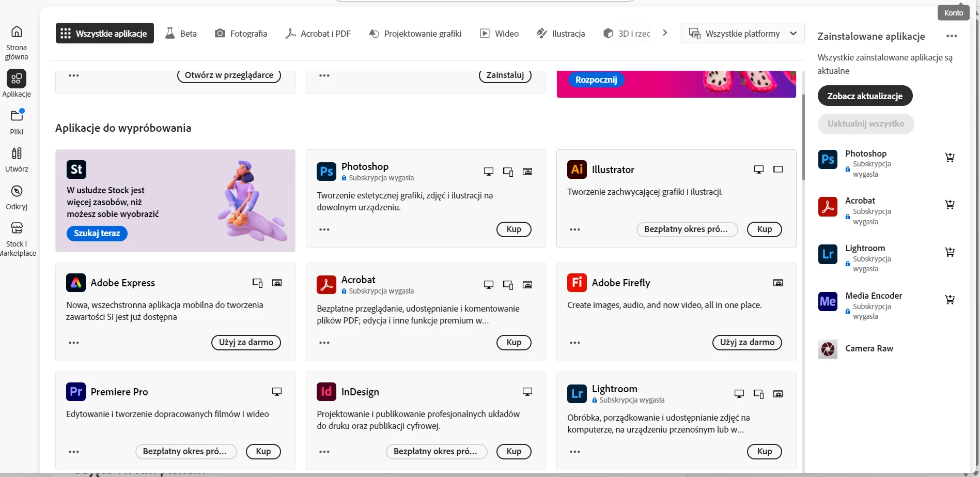This screenshot has width=980, height=477.
Task: Click Zobacz aktualizacje button
Action: click(x=865, y=96)
